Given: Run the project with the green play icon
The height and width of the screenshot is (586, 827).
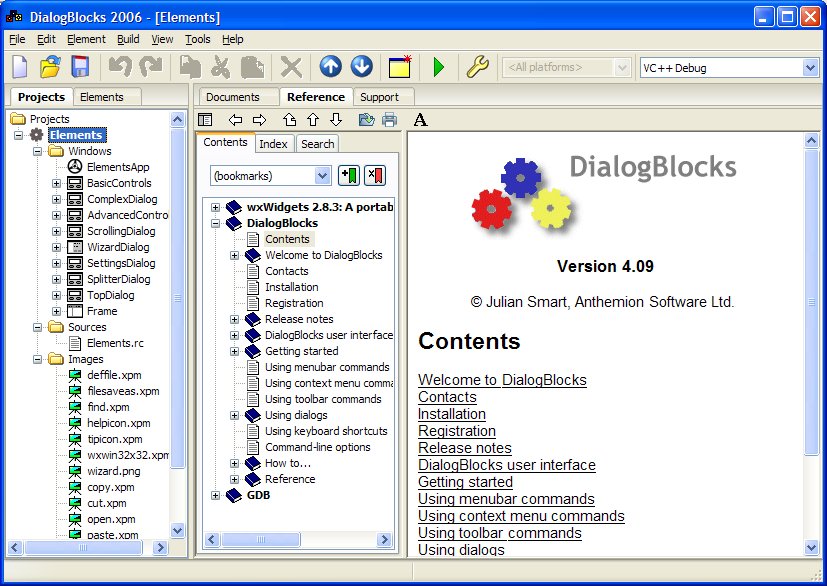Looking at the screenshot, I should pyautogui.click(x=440, y=67).
